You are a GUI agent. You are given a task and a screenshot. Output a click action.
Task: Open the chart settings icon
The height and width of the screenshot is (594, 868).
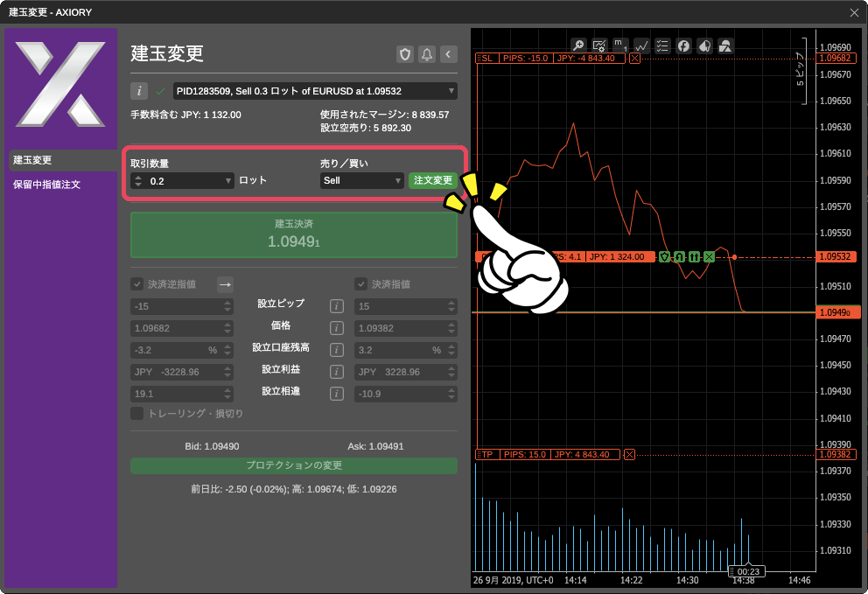pos(598,45)
